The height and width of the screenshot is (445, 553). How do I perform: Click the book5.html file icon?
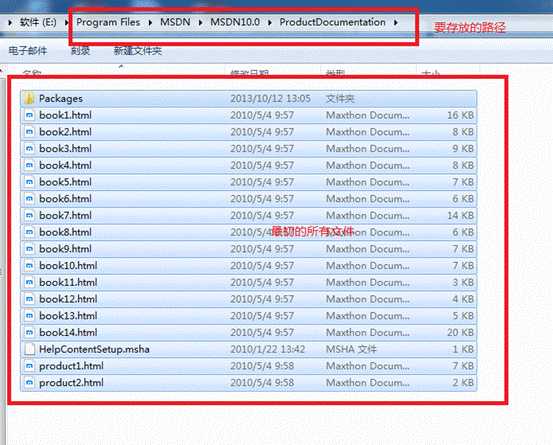click(x=30, y=182)
